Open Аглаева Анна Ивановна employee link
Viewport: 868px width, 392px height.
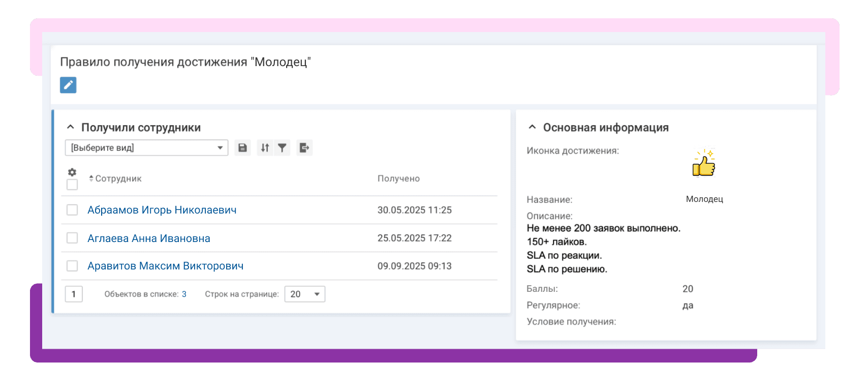[x=148, y=238]
